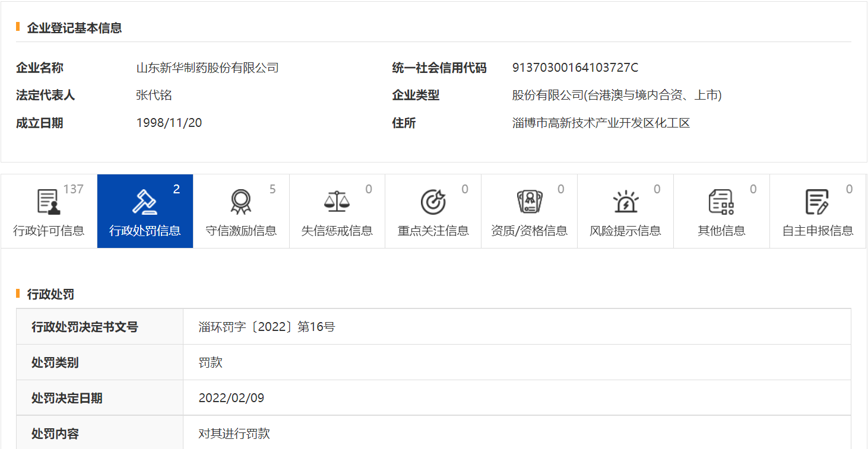The width and height of the screenshot is (868, 449).
Task: Click credit code 91370300164103727C
Action: click(x=575, y=68)
